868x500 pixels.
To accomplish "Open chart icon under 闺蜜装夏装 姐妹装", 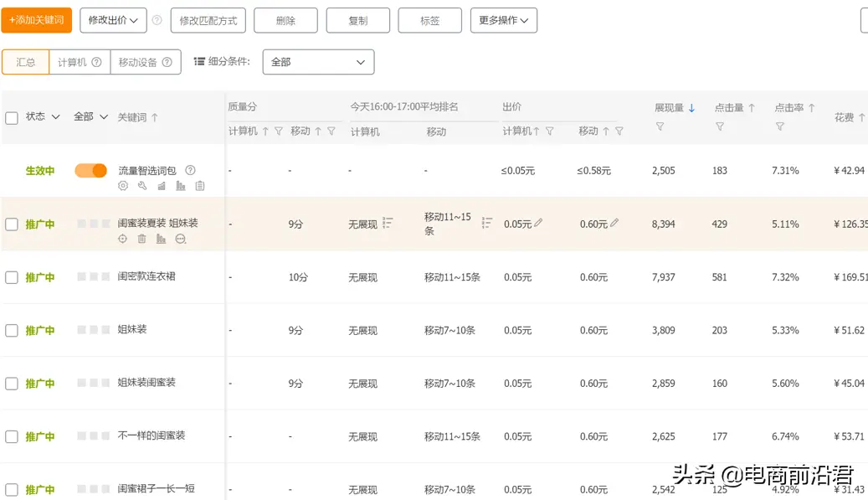I will [161, 239].
